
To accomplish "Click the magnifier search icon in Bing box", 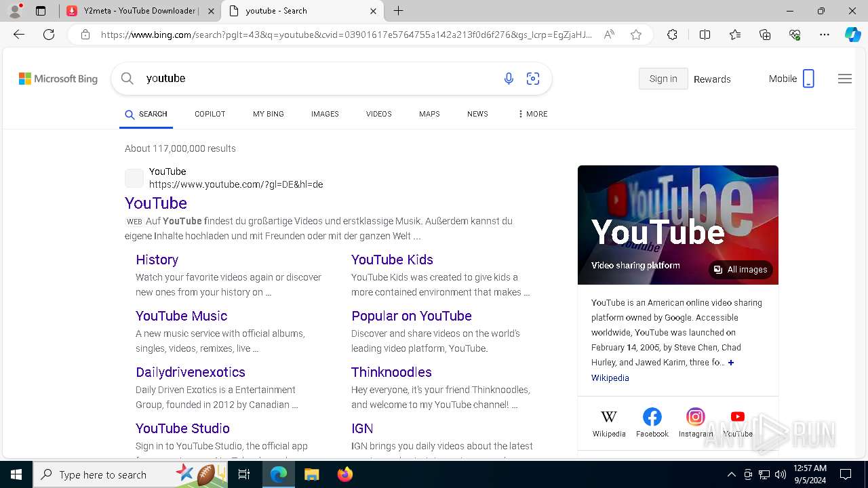I will 127,79.
